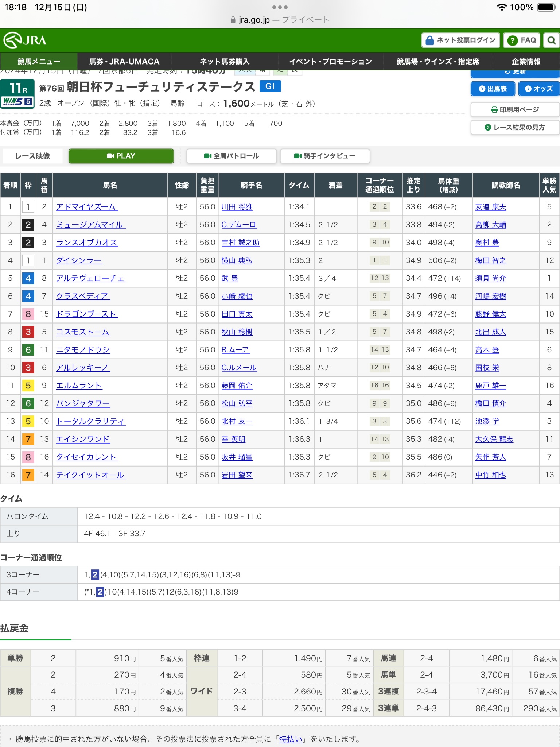Open horse クラスペディア link
Screen dimensions: 560x747
pyautogui.click(x=83, y=296)
